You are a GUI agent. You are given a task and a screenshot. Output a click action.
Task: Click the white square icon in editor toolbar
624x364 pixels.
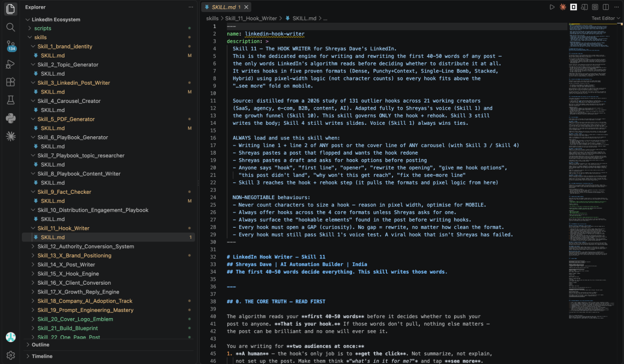point(574,7)
